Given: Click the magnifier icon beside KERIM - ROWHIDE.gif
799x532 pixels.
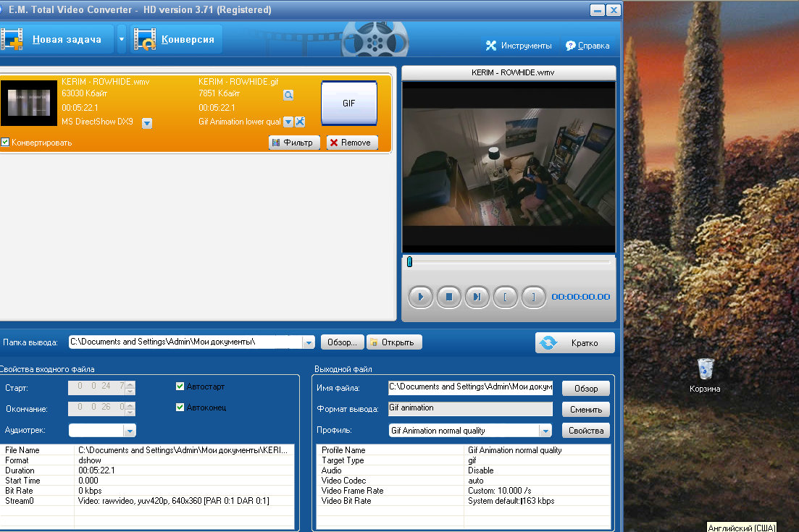Looking at the screenshot, I should (x=288, y=95).
